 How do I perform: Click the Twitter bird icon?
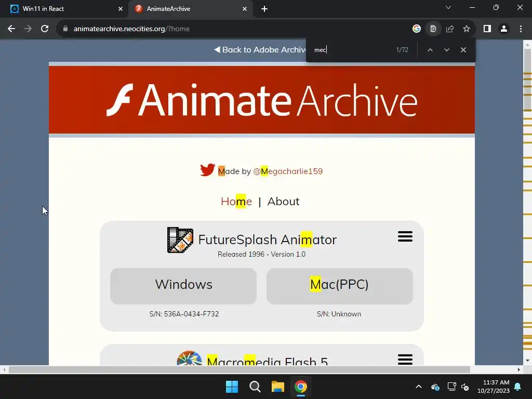[207, 170]
